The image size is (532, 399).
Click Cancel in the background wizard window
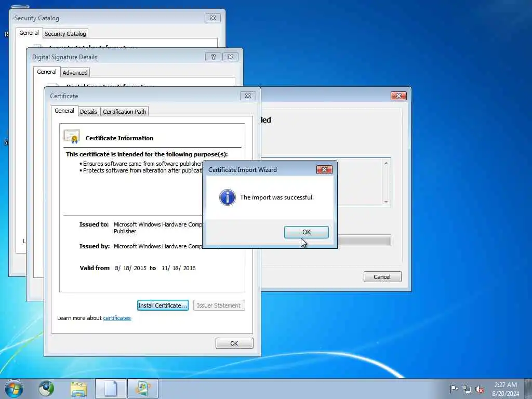click(382, 277)
